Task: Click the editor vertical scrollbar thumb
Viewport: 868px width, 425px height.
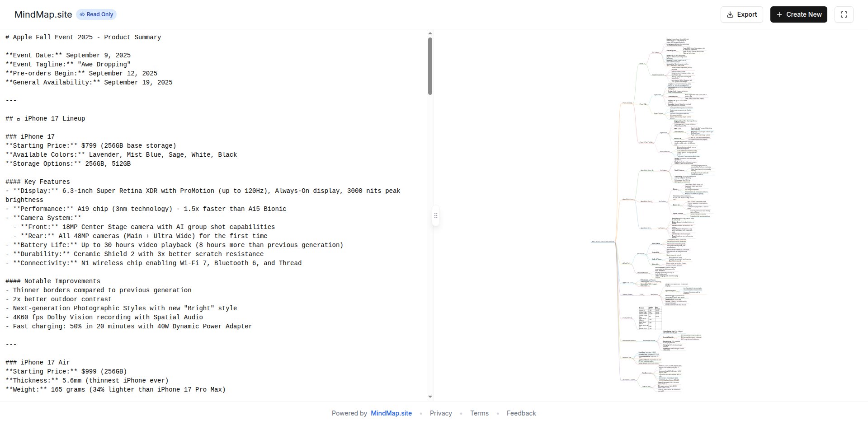Action: click(x=430, y=66)
